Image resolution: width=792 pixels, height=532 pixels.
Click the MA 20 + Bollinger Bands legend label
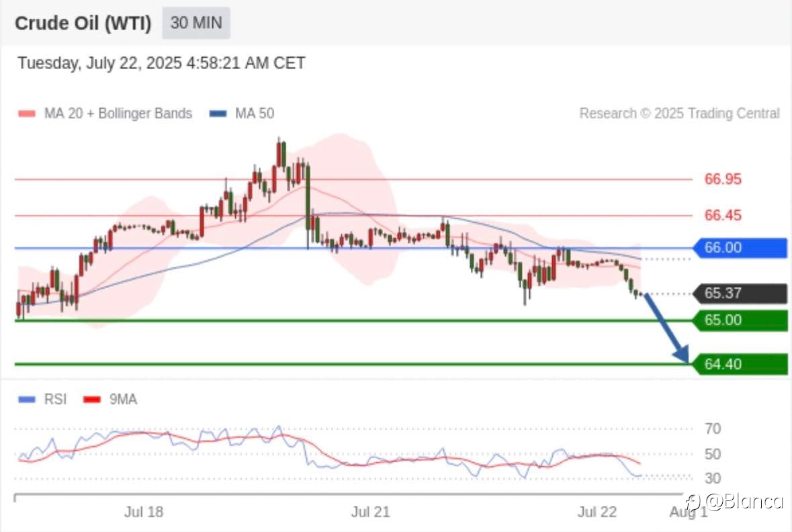coord(118,113)
